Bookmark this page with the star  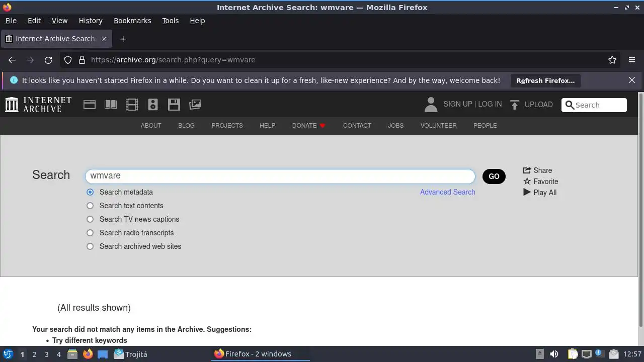(612, 60)
